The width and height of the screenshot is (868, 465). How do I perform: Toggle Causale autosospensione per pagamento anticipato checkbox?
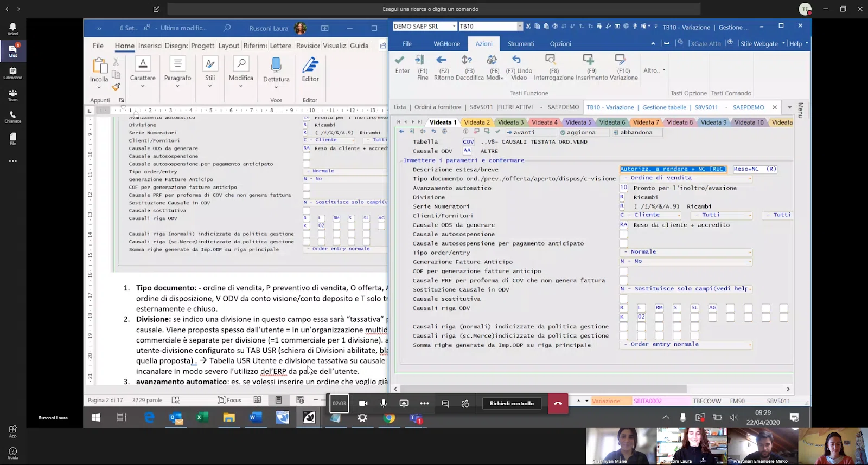click(x=624, y=243)
